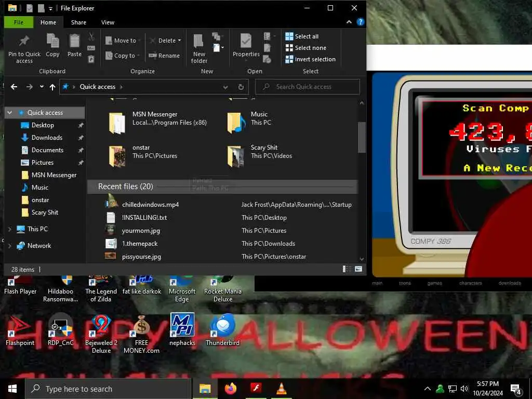This screenshot has width=532, height=399.
Task: Expand the This PC tree node
Action: point(10,229)
